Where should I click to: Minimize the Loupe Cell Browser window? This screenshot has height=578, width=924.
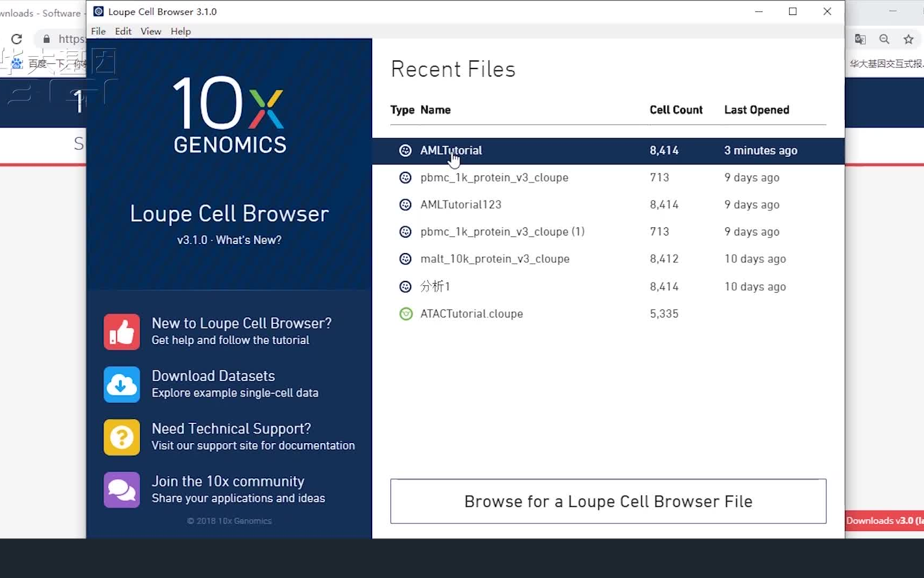759,11
